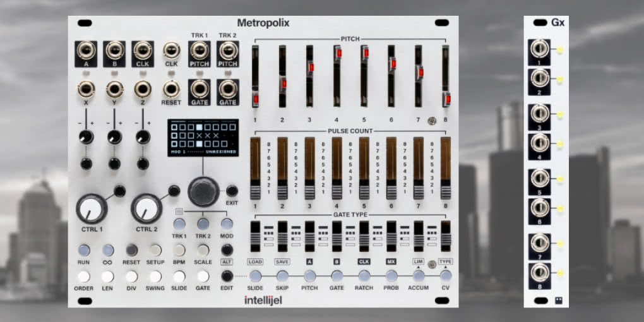Image resolution: width=644 pixels, height=322 pixels.
Task: Click the A input jack
Action: [86, 50]
